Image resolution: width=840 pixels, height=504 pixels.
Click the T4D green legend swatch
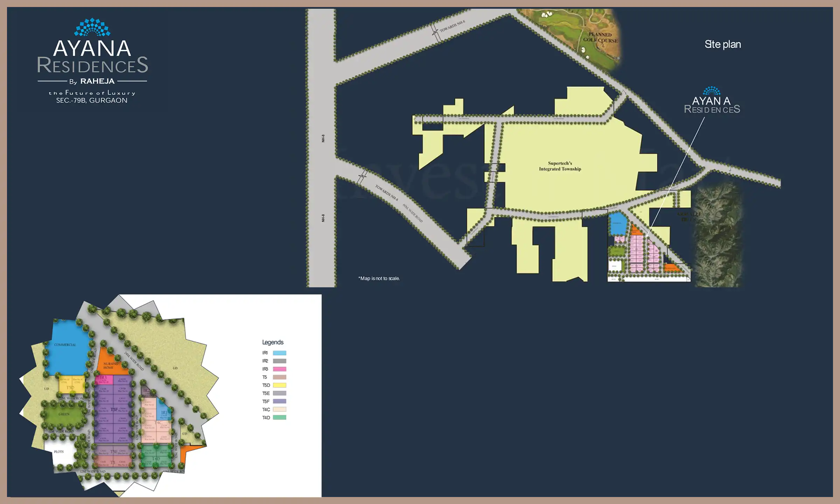click(279, 417)
